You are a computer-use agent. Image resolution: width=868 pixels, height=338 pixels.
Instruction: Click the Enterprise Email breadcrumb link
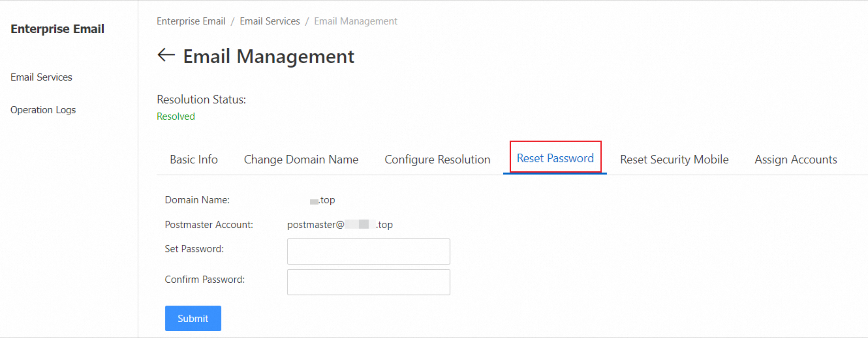point(191,21)
